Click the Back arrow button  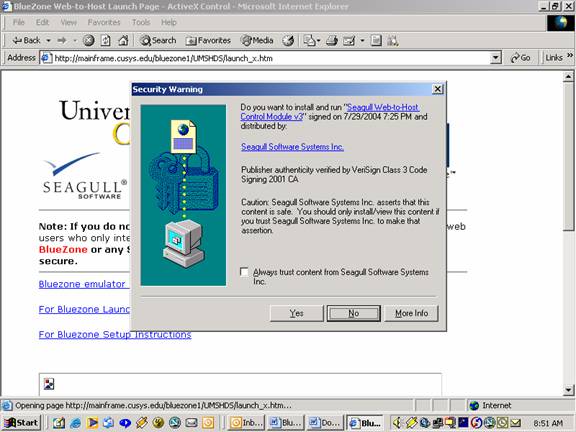(x=26, y=40)
